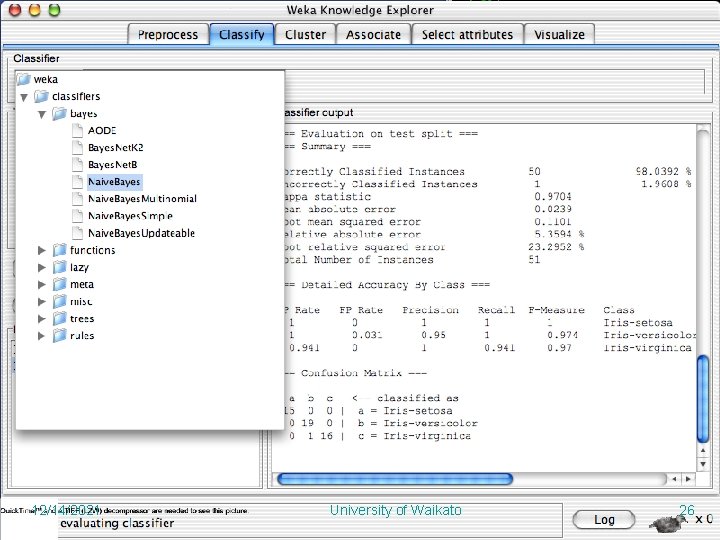
Task: Click the bayes folder icon
Action: (x=59, y=113)
